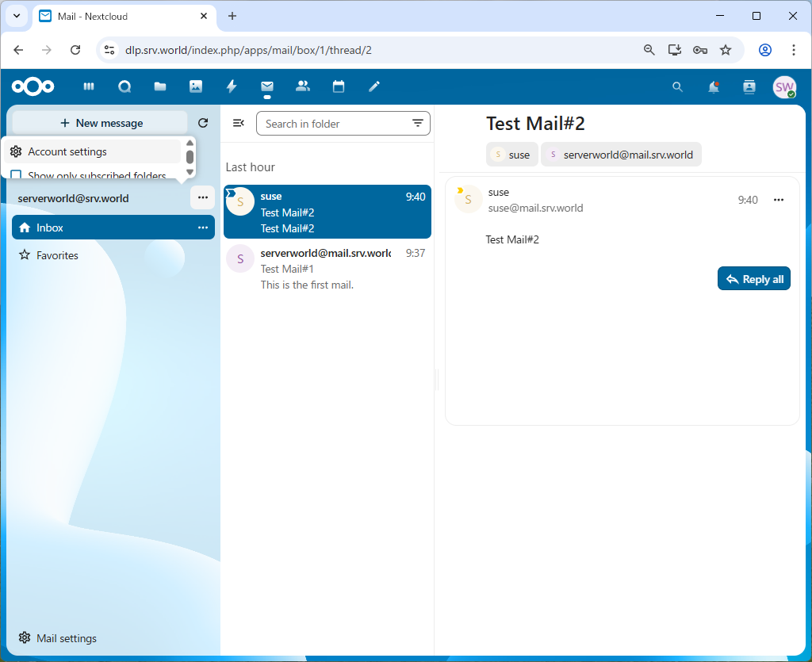
Task: Select the suse Test Mail#2 message
Action: point(327,212)
